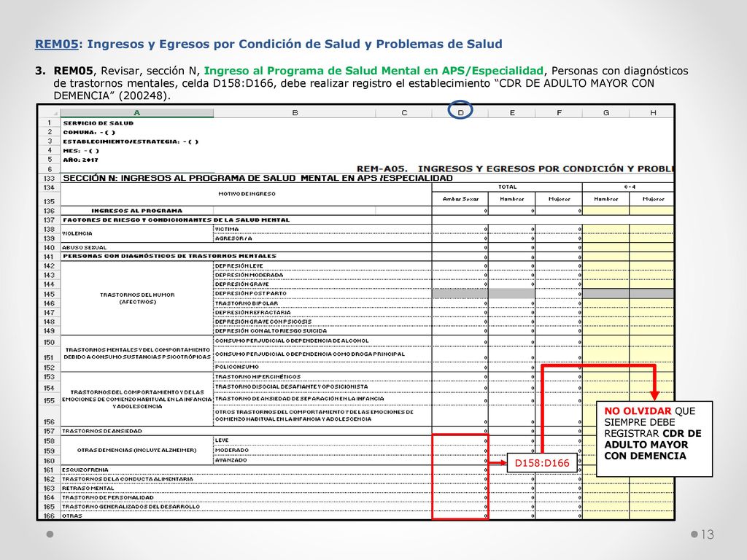The image size is (747, 560).
Task: Click 'TRASTORNOS DE LA CONDUCTA ALIMENTARIA' row
Action: (247, 479)
